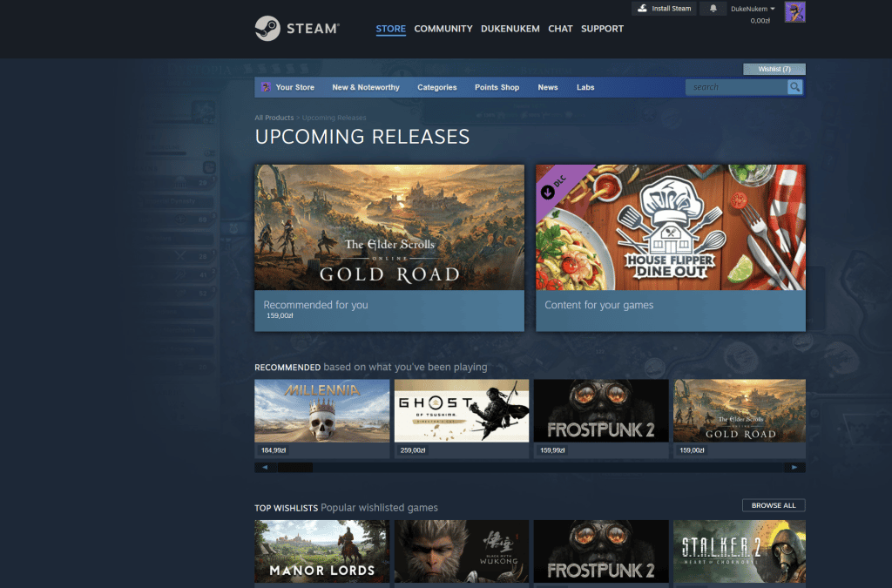Click the search magnifier icon
The image size is (892, 588).
(x=794, y=87)
